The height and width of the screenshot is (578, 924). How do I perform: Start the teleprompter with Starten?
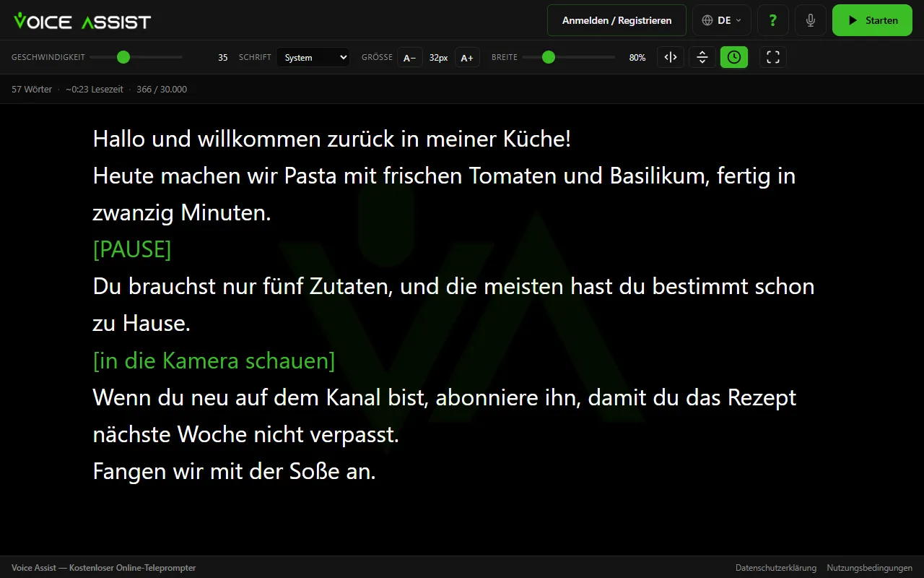[x=872, y=20]
